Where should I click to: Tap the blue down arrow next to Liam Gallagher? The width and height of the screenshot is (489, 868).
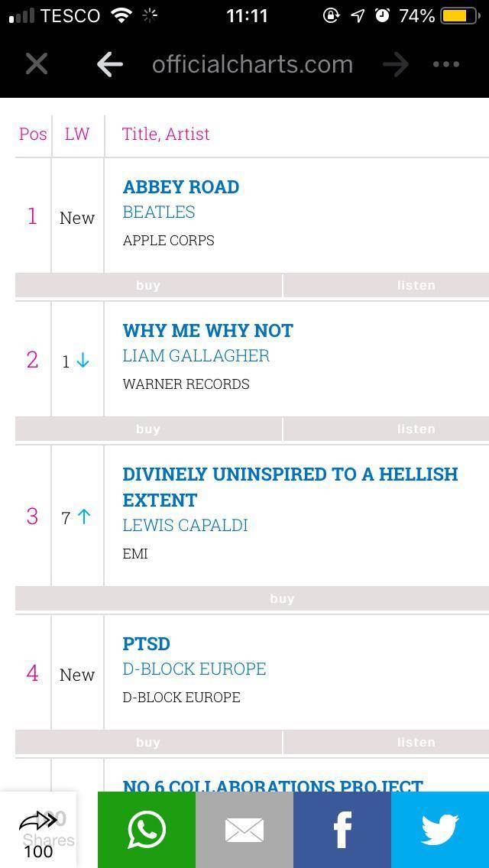pyautogui.click(x=83, y=359)
